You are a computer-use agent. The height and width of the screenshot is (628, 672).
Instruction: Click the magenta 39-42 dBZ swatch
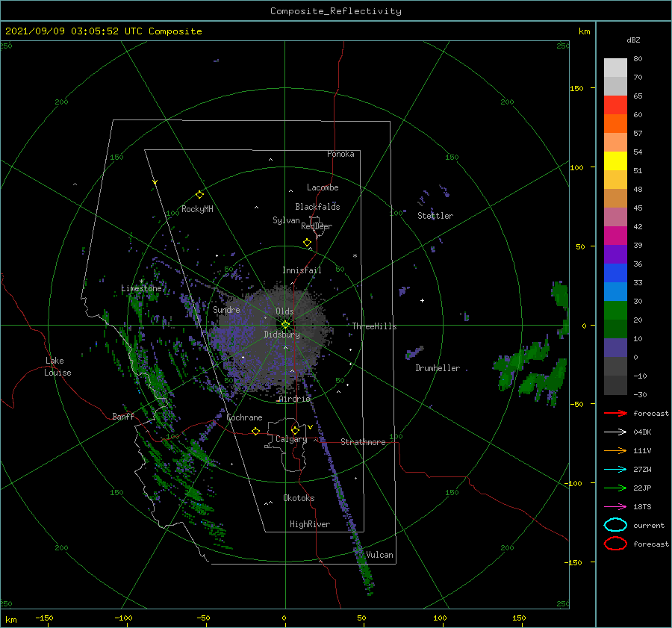[615, 236]
